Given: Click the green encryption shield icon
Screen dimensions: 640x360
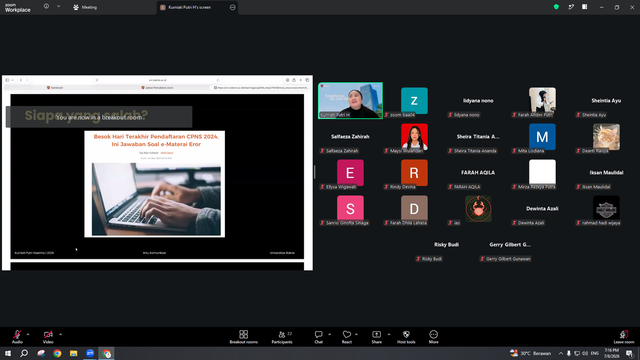Looking at the screenshot, I should pyautogui.click(x=556, y=7).
